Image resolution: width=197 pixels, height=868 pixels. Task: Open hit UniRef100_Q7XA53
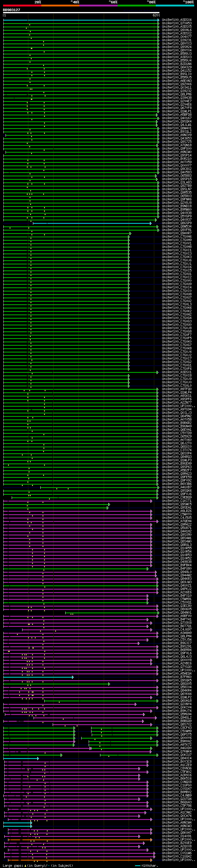177,23
